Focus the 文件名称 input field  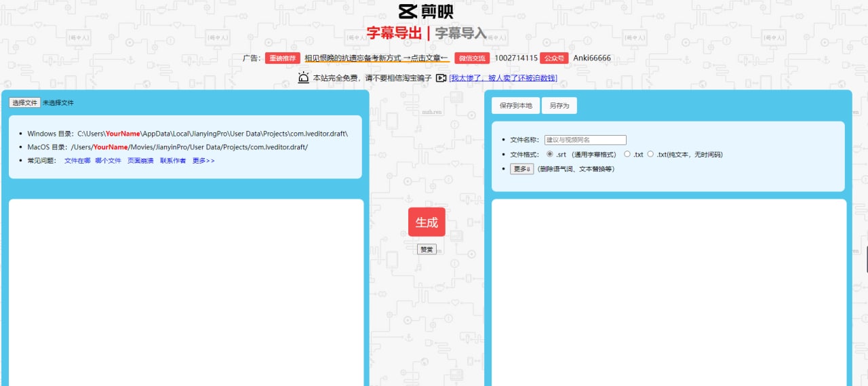[585, 140]
